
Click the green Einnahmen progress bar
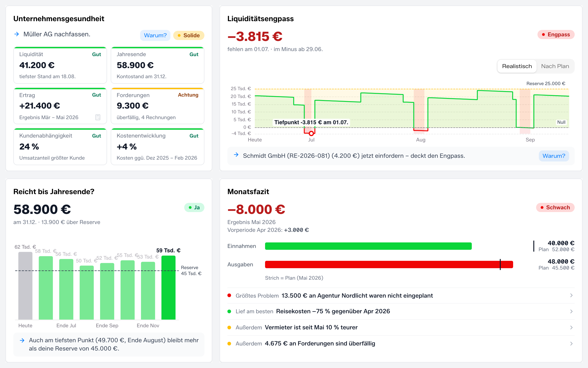368,246
